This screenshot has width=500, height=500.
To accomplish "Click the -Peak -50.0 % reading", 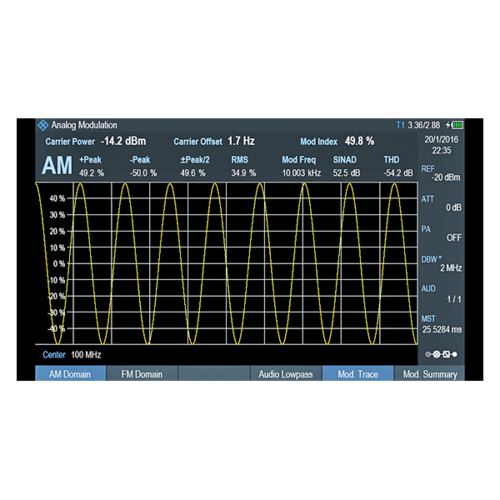I will tap(143, 166).
